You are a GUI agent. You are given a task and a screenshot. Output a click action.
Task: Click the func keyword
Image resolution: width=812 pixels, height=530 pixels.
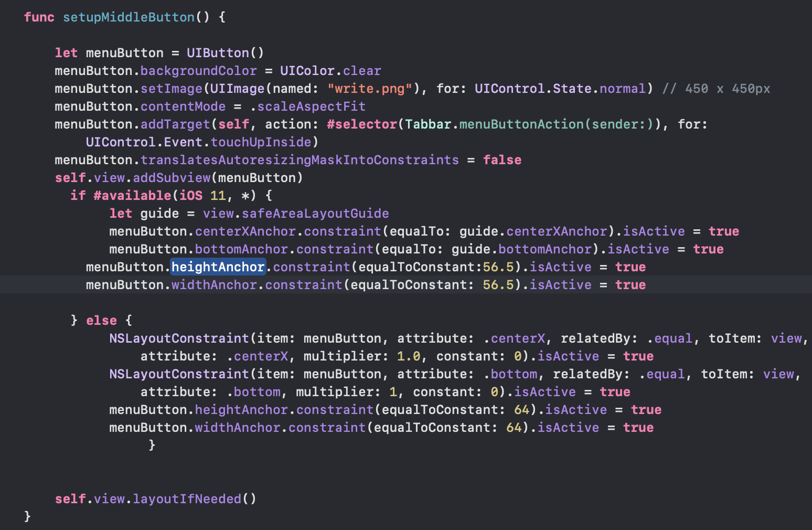39,17
